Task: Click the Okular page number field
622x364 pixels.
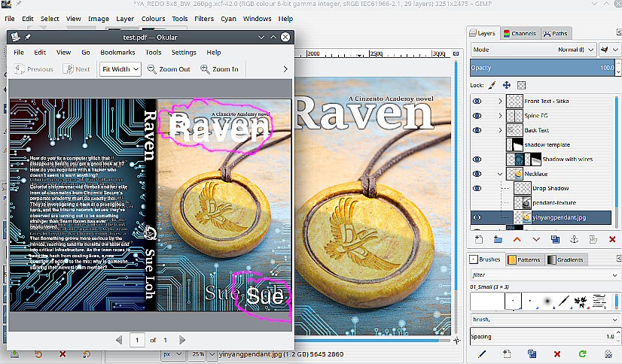Action: pos(137,340)
